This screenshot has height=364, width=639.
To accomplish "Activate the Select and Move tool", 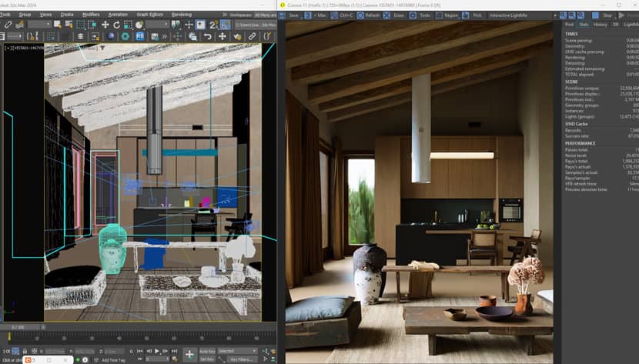I will (105, 25).
